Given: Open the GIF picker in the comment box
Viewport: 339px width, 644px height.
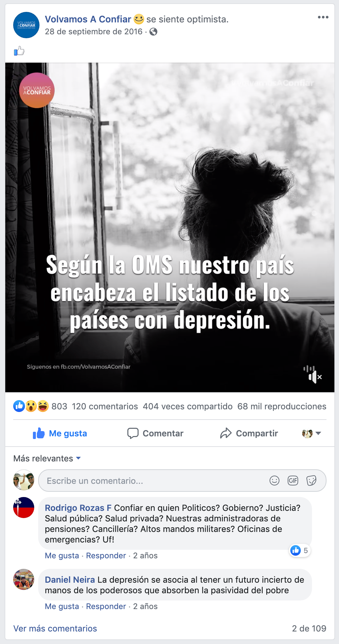Looking at the screenshot, I should pos(293,481).
